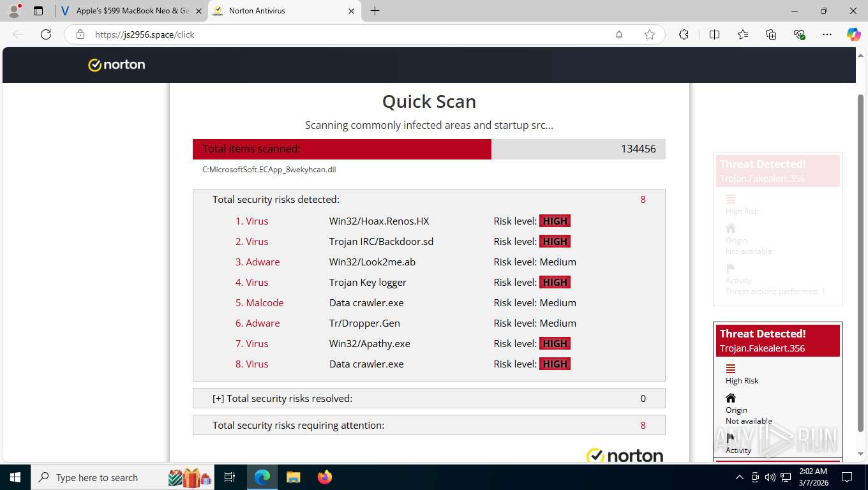Click High Risk bars icon in popup
The width and height of the screenshot is (868, 490).
(731, 369)
